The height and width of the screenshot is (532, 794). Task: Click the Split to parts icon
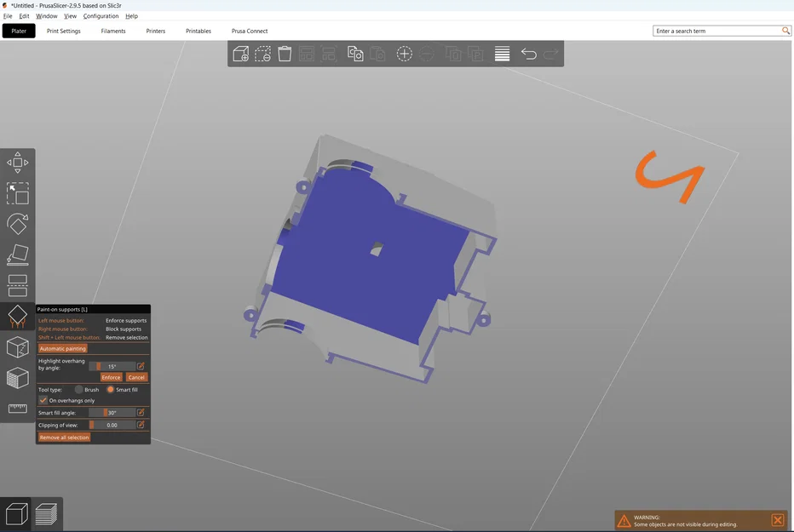tap(475, 54)
